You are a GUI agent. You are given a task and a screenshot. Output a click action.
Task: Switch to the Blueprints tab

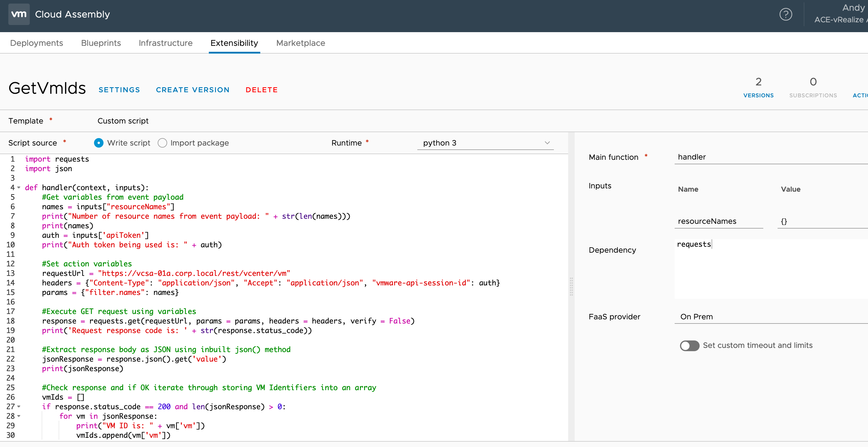pos(101,43)
